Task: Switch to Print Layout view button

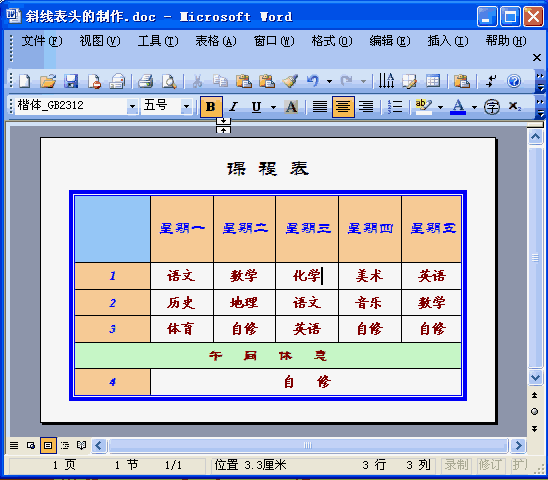Action: (48, 445)
